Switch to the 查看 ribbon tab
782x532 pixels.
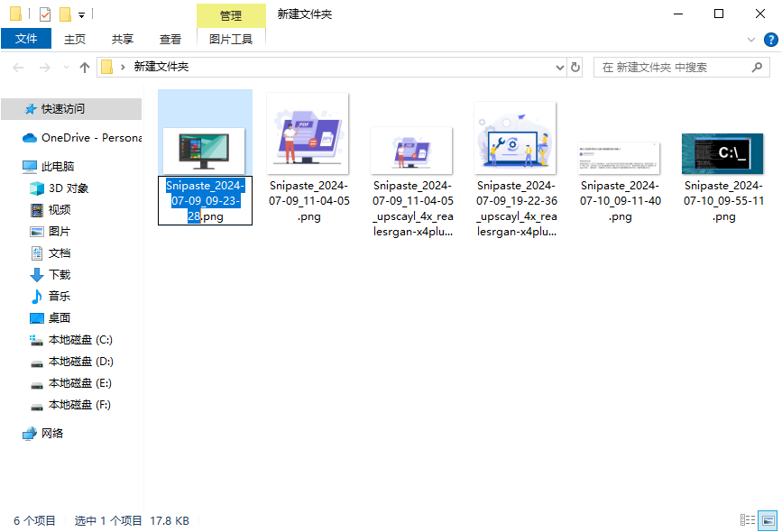(x=170, y=40)
